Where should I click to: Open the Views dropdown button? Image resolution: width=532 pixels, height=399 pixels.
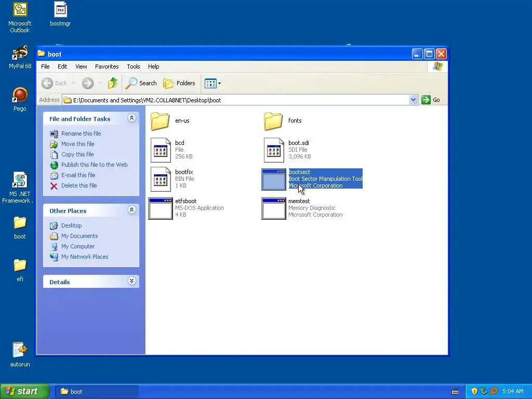point(212,83)
